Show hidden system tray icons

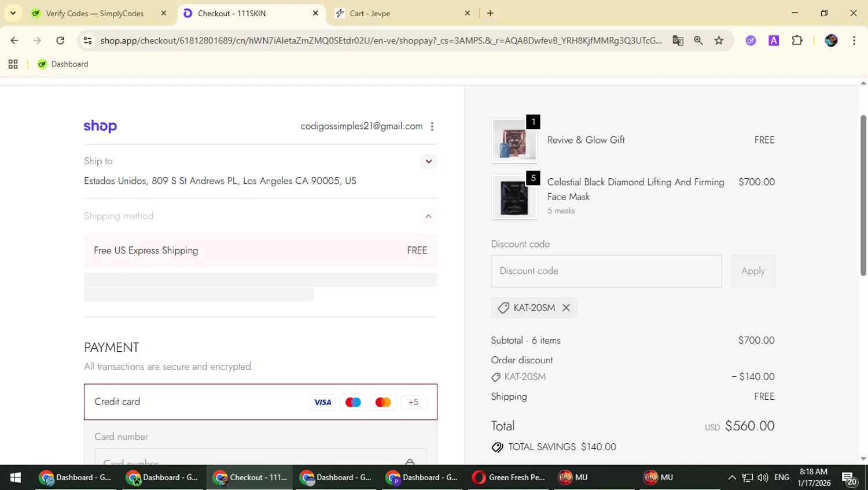pos(732,477)
